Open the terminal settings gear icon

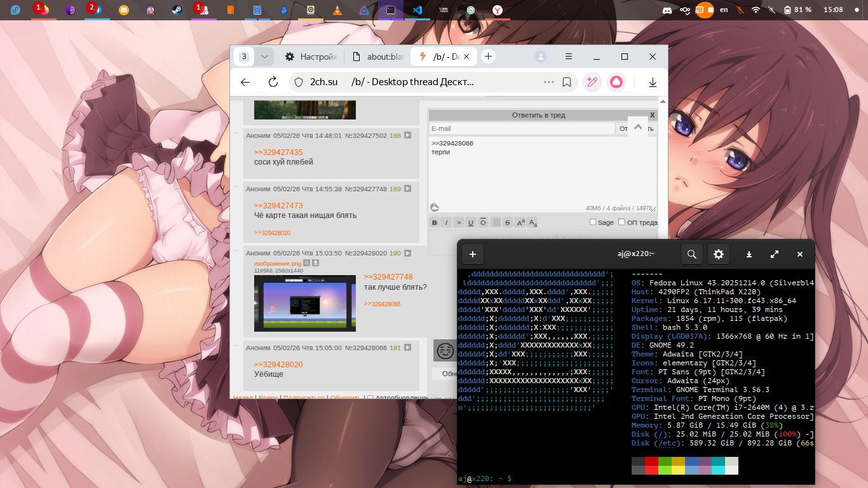719,254
